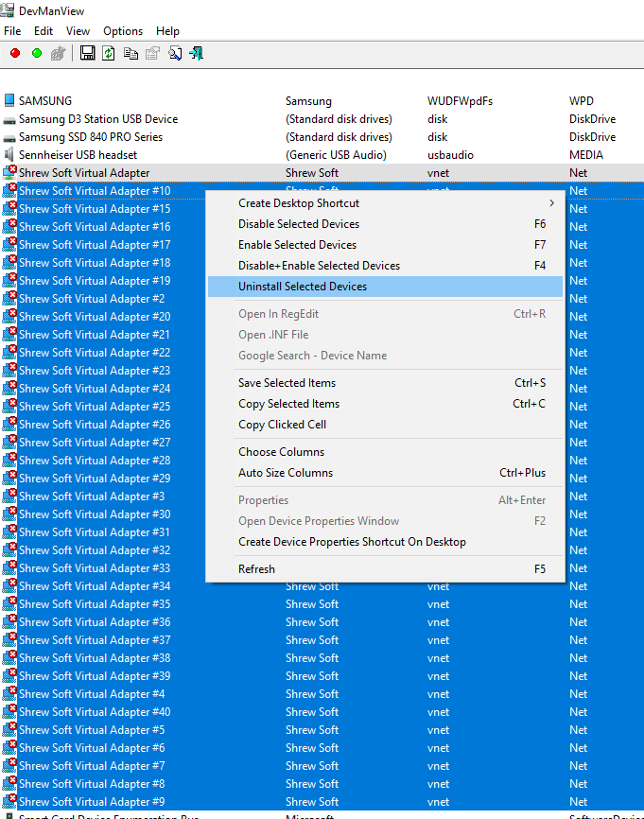The width and height of the screenshot is (644, 819).
Task: Open the Options menu
Action: point(123,31)
